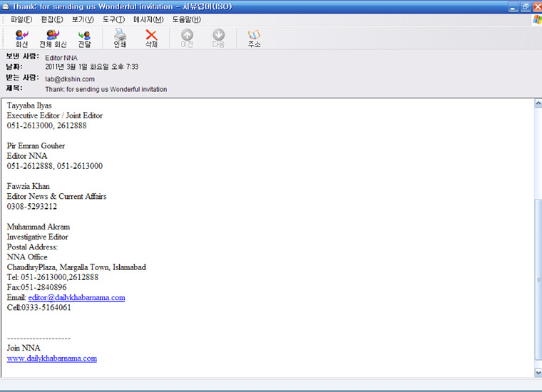This screenshot has height=392, width=542.
Task: Open the 파일(F) menu
Action: click(x=21, y=19)
